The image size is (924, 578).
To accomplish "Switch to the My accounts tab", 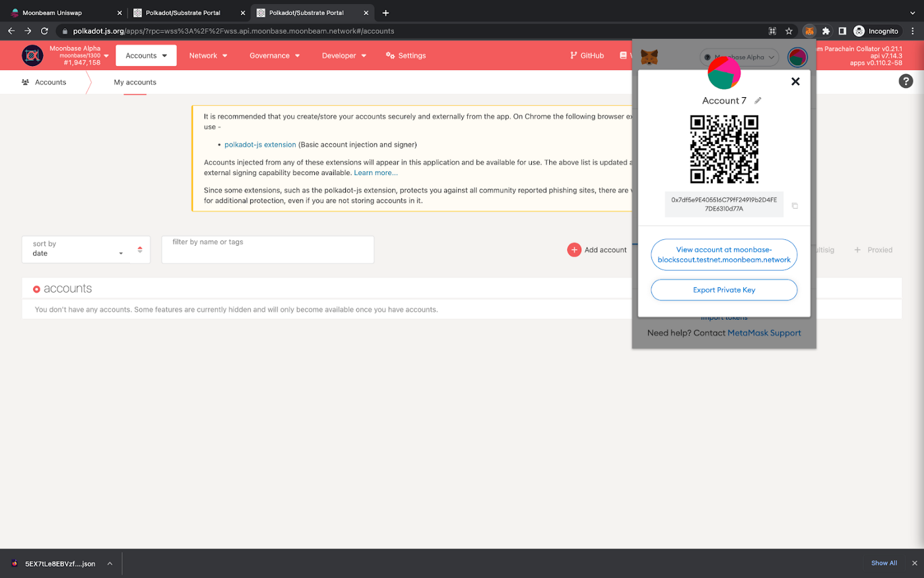I will (x=135, y=83).
